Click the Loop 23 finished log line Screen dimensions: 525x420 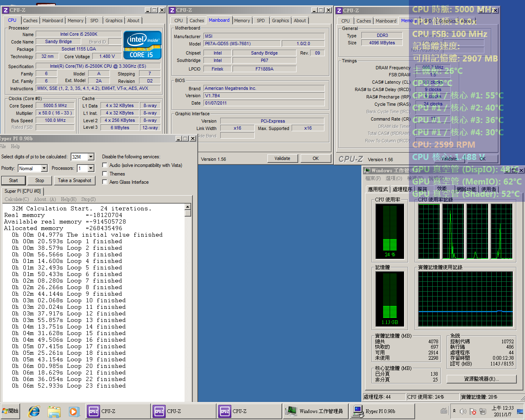coord(69,386)
